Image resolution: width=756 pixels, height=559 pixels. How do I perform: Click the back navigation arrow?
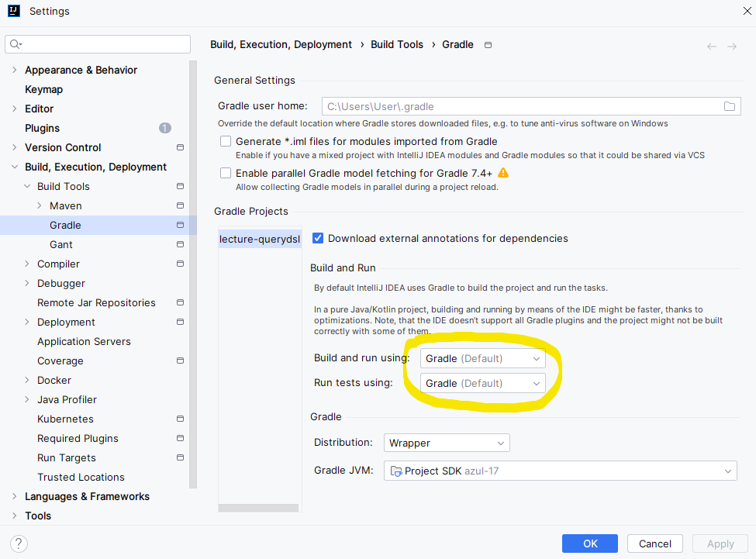click(712, 47)
